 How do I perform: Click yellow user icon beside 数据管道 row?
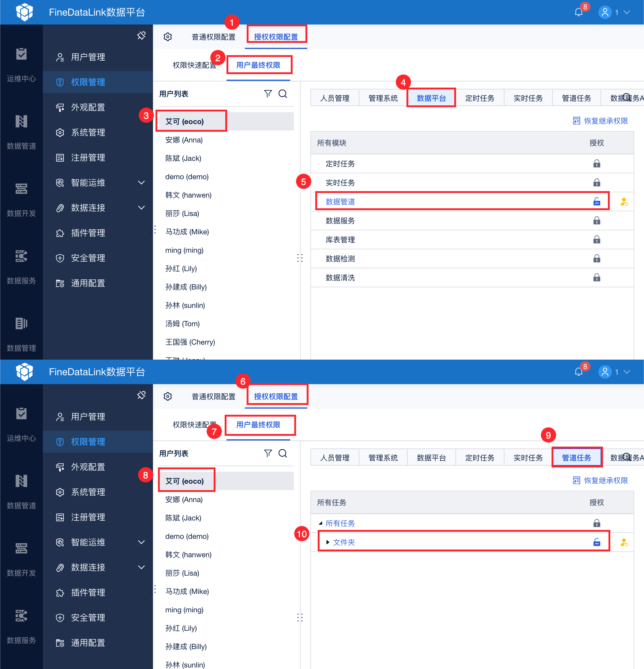[624, 202]
